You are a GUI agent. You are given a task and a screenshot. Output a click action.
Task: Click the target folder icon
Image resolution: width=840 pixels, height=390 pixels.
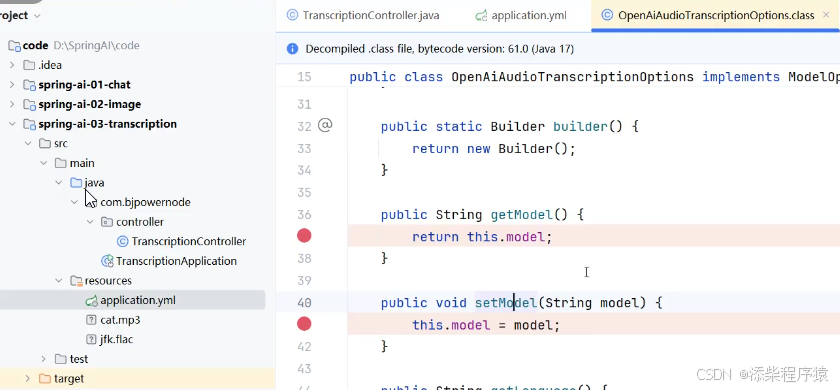point(45,379)
